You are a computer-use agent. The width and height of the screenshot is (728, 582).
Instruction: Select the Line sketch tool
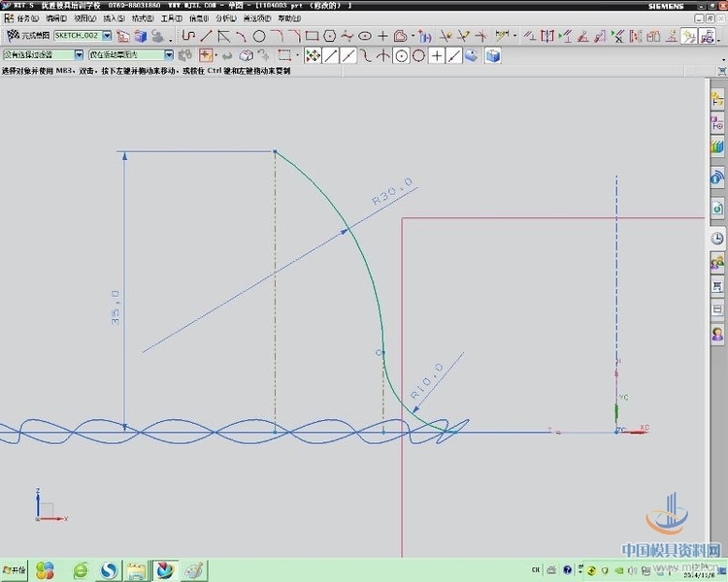tap(206, 36)
